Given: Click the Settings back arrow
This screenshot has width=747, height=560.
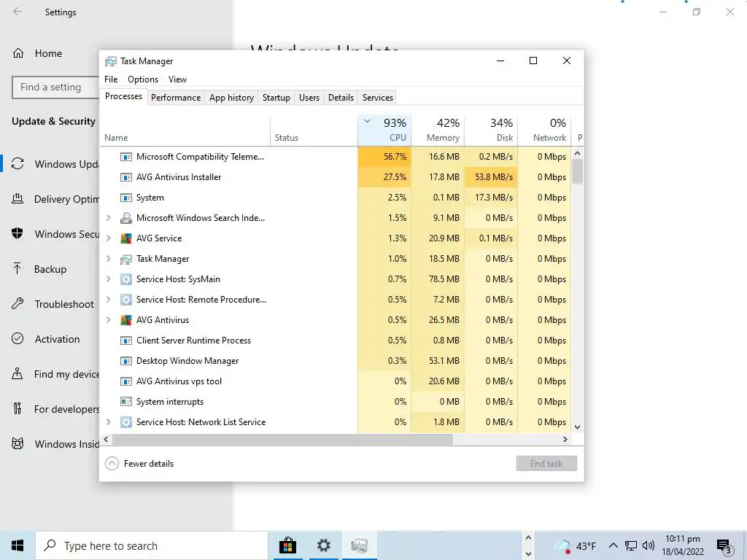Looking at the screenshot, I should [x=18, y=12].
